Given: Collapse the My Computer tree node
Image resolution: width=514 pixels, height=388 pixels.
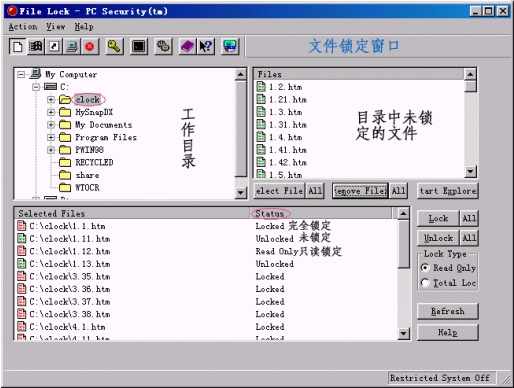Looking at the screenshot, I should point(21,74).
